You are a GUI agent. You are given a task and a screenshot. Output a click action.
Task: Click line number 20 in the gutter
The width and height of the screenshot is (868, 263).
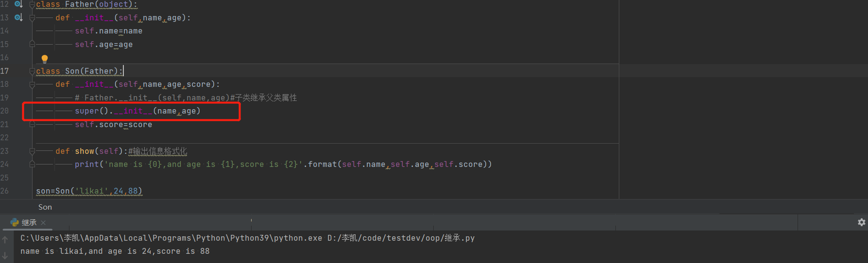click(5, 111)
